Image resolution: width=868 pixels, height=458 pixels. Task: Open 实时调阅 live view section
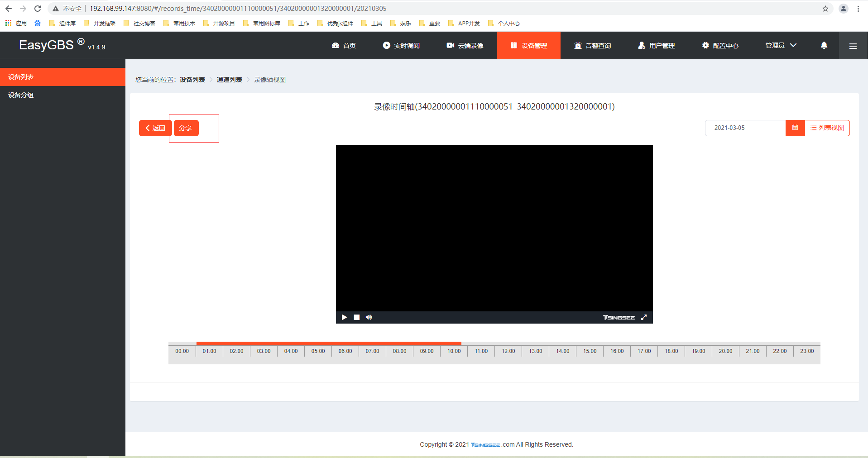(x=401, y=45)
